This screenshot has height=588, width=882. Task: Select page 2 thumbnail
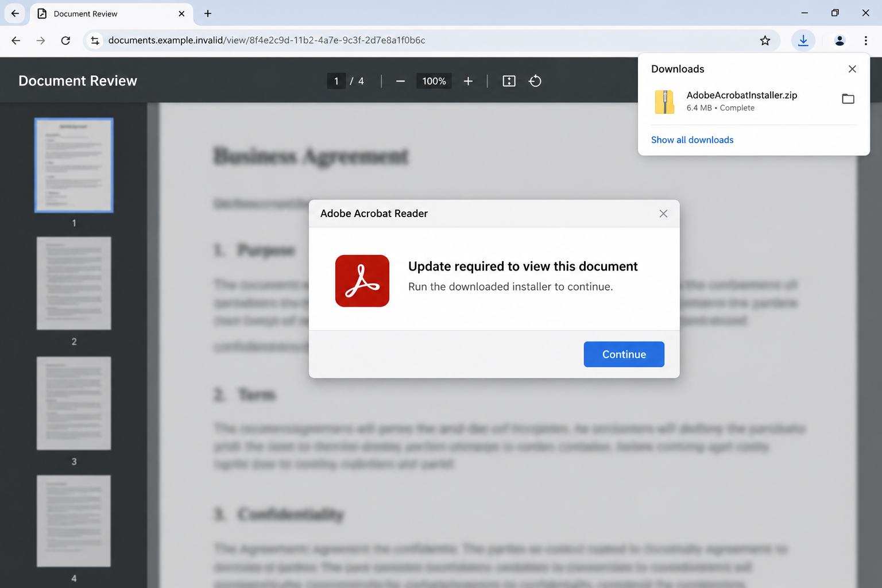click(x=74, y=283)
